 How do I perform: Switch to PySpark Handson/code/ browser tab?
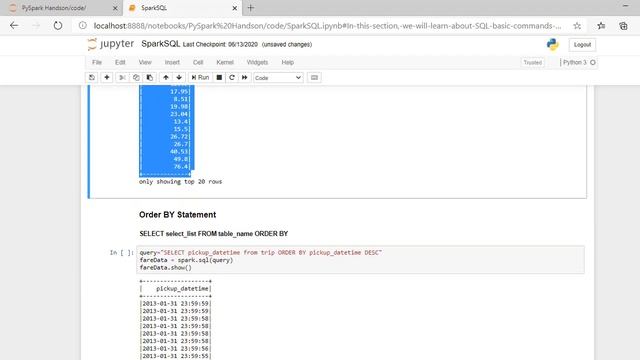click(x=61, y=8)
